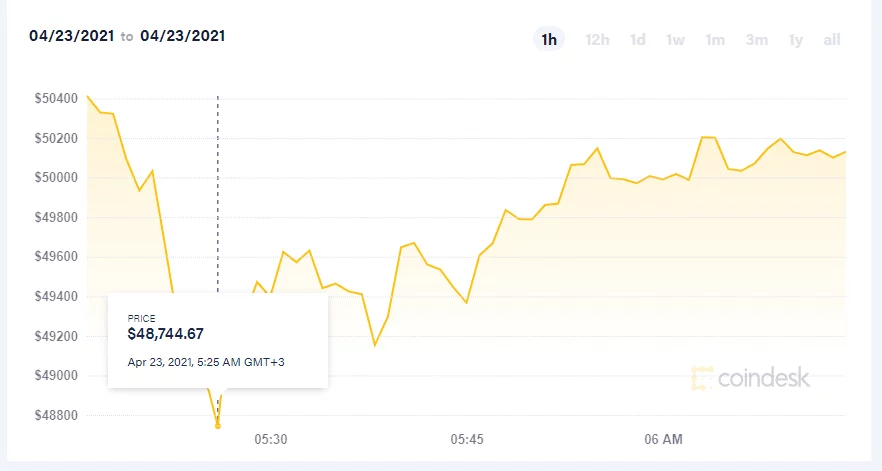Select the 1d time range
Image resolution: width=882 pixels, height=471 pixels.
(x=637, y=39)
